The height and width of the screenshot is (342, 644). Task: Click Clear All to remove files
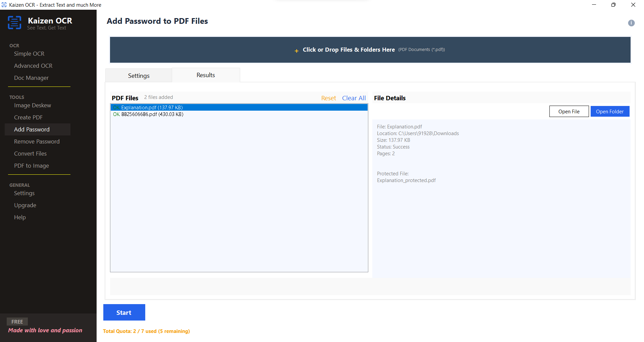354,98
